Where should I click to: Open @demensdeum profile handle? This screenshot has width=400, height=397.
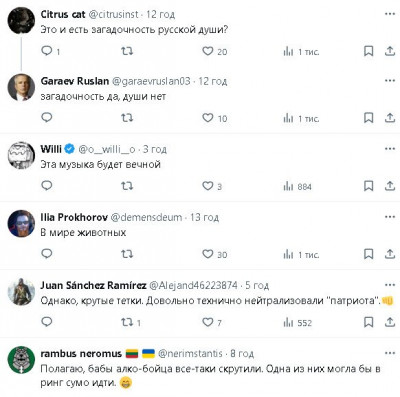(x=146, y=217)
